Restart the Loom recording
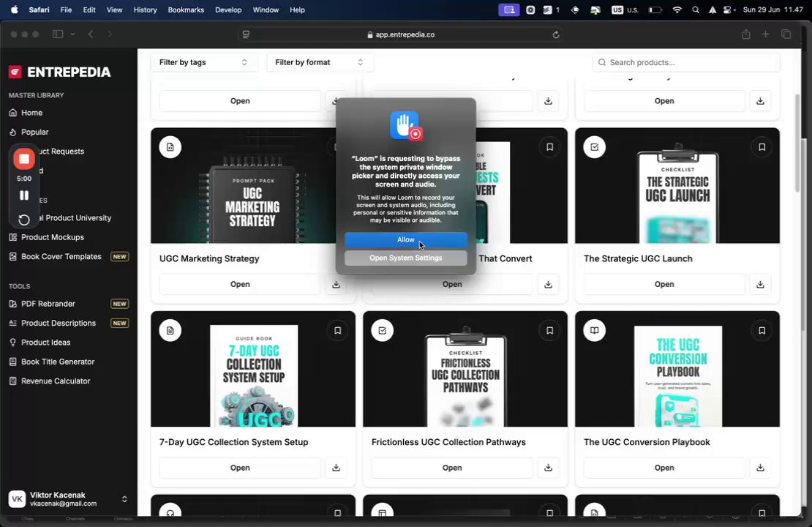The height and width of the screenshot is (527, 812). pyautogui.click(x=24, y=220)
